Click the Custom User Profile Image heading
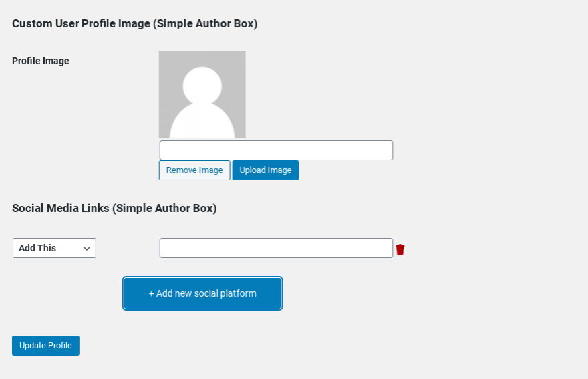This screenshot has height=379, width=588. pos(134,23)
